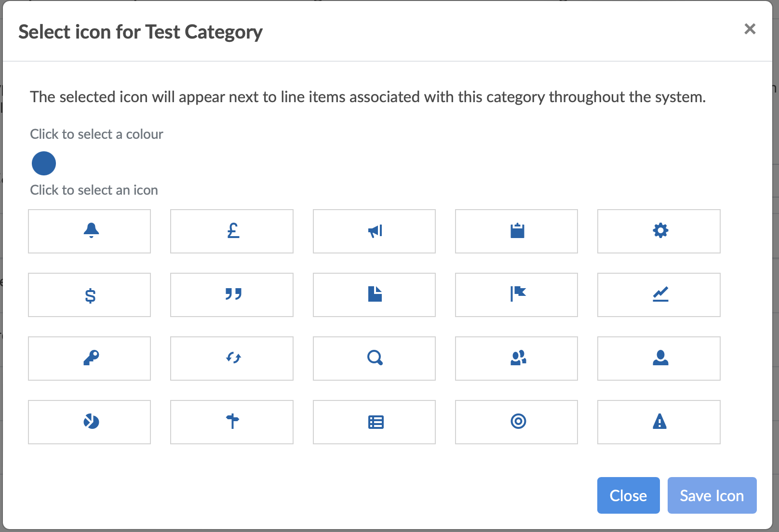Viewport: 779px width, 532px height.
Task: Select the document page icon
Action: [374, 295]
